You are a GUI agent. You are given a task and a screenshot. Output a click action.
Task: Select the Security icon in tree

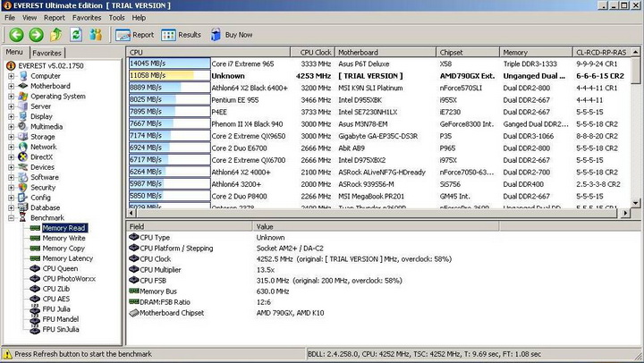click(x=23, y=187)
